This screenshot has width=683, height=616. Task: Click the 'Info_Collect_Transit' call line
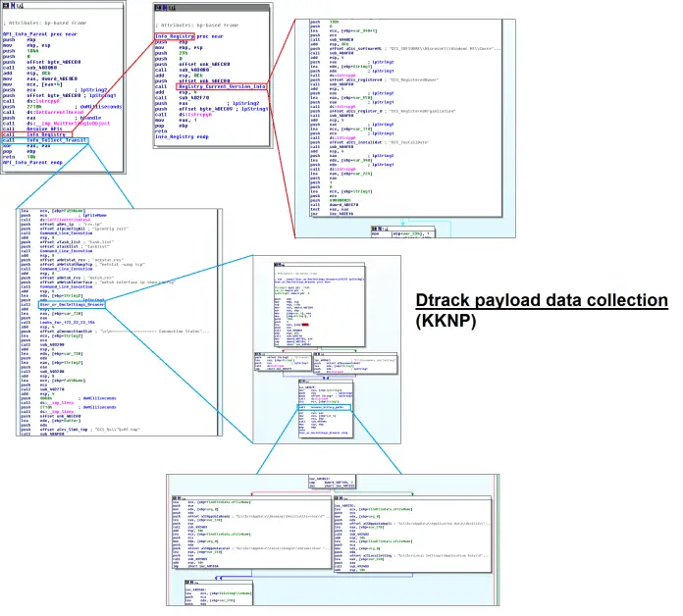[45, 140]
